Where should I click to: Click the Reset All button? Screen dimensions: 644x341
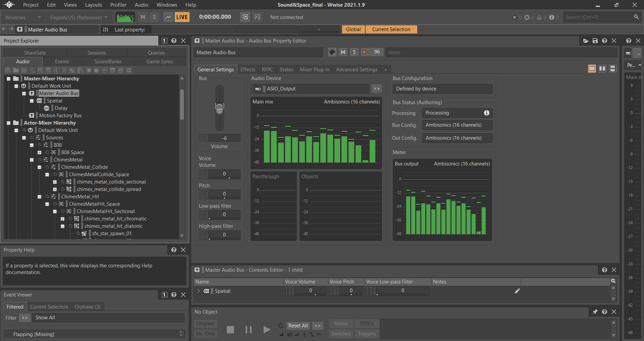coord(298,326)
